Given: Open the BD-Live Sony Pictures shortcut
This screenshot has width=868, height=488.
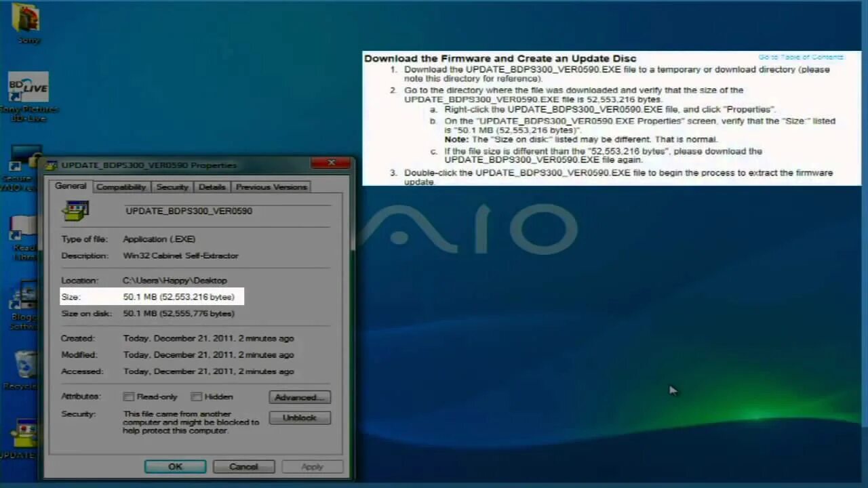Looking at the screenshot, I should click(28, 97).
